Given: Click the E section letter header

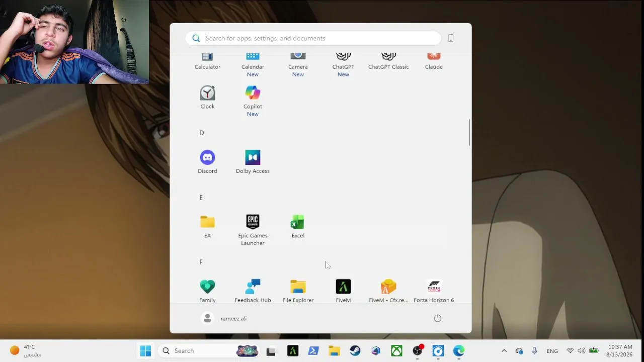Looking at the screenshot, I should coord(201,198).
